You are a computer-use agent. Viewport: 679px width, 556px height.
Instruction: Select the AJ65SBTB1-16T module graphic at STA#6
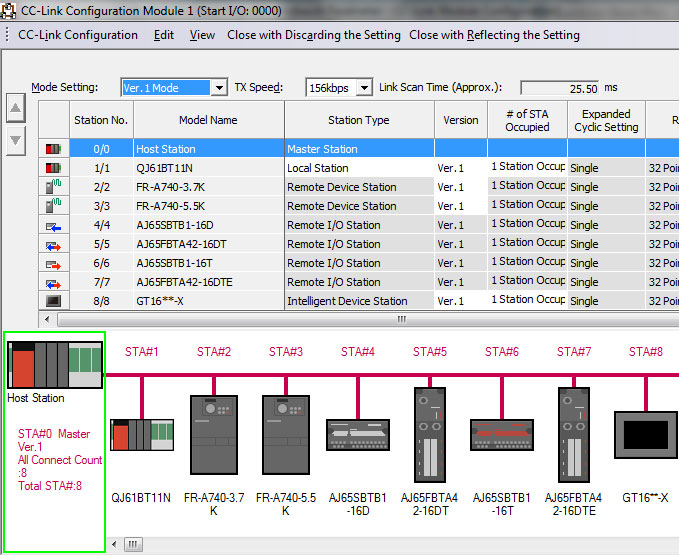tap(502, 435)
